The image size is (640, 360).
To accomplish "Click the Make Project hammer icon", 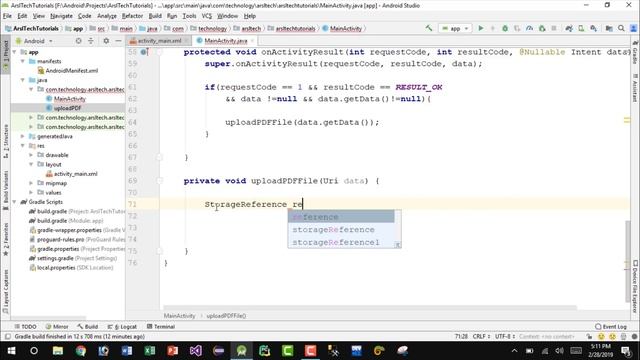I will tap(429, 28).
